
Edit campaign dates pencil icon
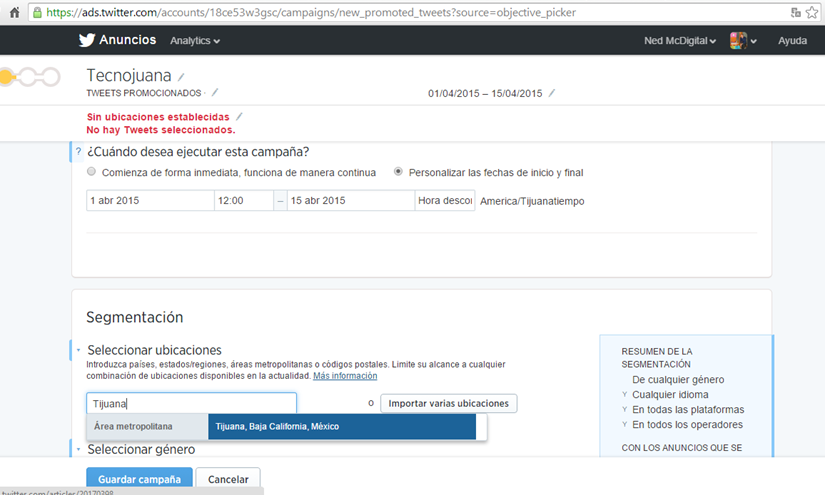click(x=551, y=93)
